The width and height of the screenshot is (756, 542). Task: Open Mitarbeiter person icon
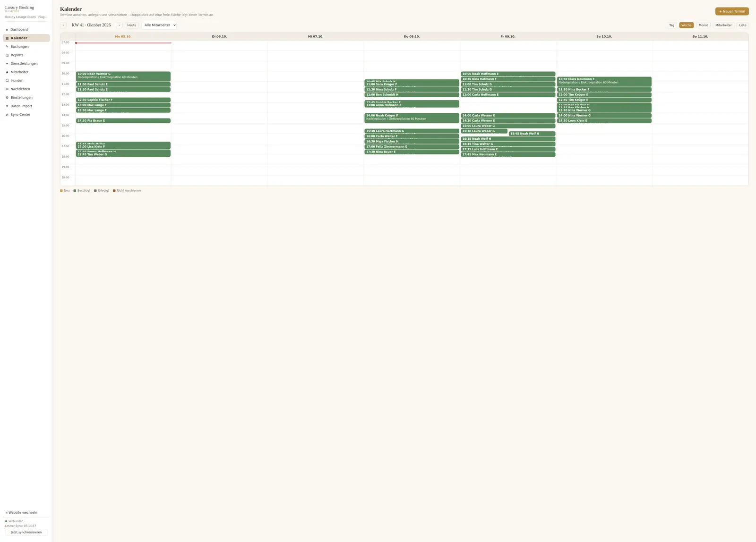point(7,72)
